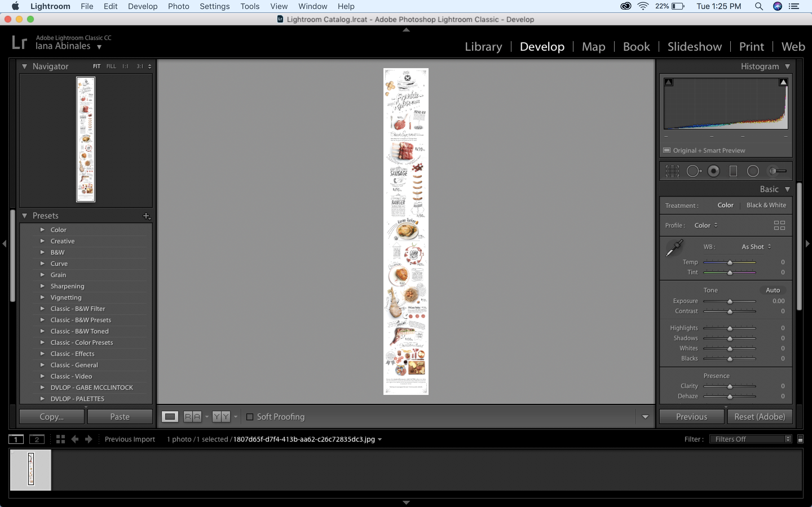Select the Adjustment Brush tool
The height and width of the screenshot is (507, 812).
coord(777,171)
